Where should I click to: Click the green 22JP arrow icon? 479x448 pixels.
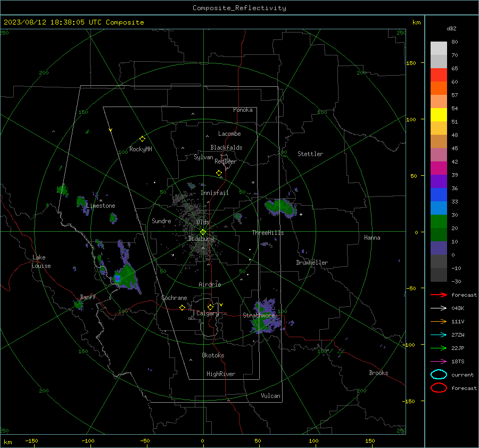(x=439, y=348)
